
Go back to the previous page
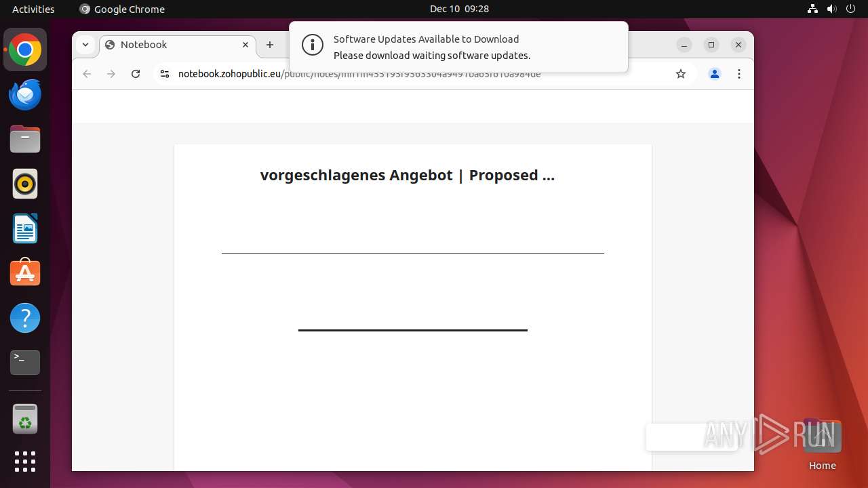coord(87,74)
